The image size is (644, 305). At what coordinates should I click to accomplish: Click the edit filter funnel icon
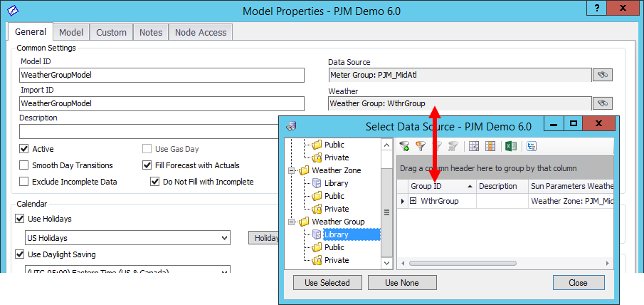tap(421, 146)
